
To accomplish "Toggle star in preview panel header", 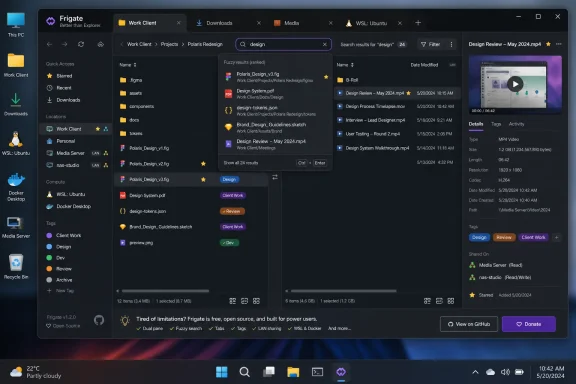I will [x=548, y=44].
